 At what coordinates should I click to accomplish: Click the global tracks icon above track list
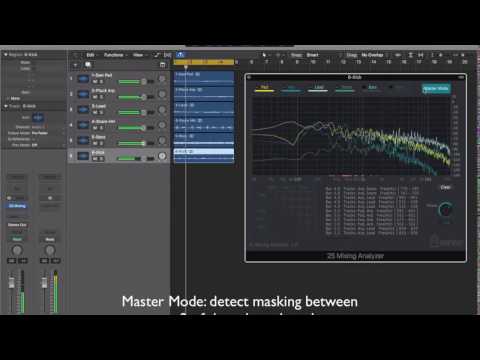[163, 65]
